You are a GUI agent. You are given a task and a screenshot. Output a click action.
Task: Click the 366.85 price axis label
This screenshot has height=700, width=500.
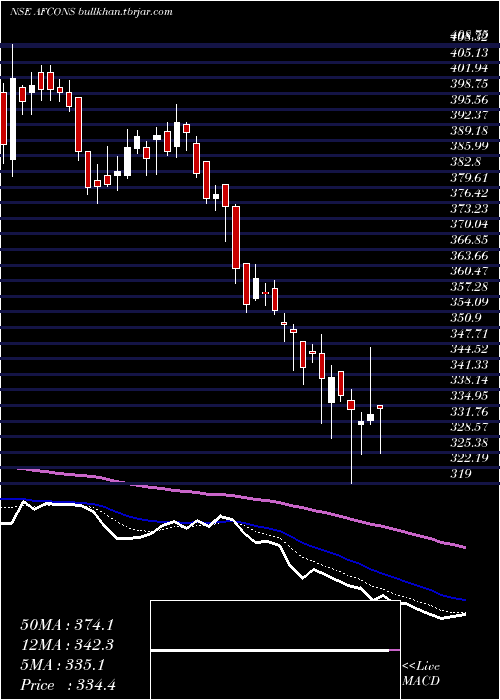pos(468,240)
